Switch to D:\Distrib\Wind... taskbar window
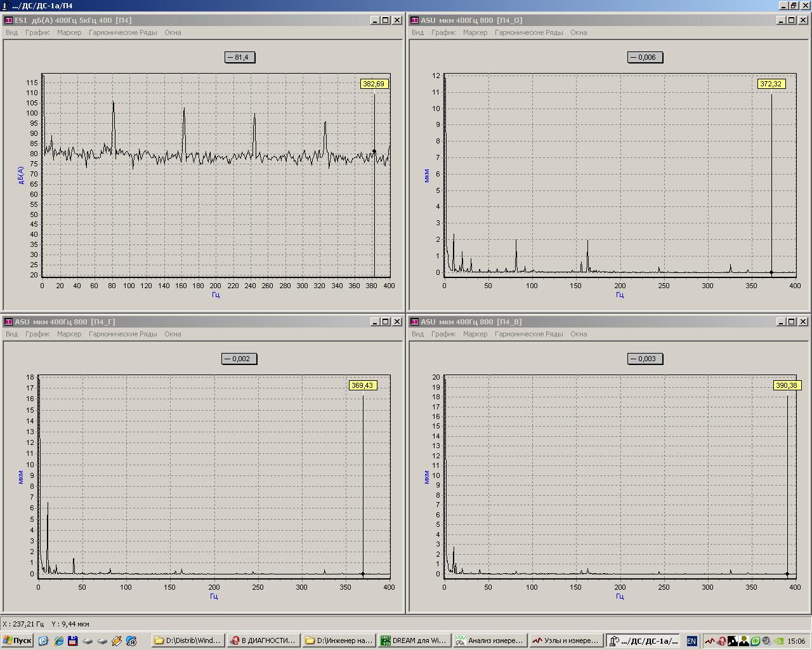Viewport: 812px width, 650px height. (x=188, y=641)
